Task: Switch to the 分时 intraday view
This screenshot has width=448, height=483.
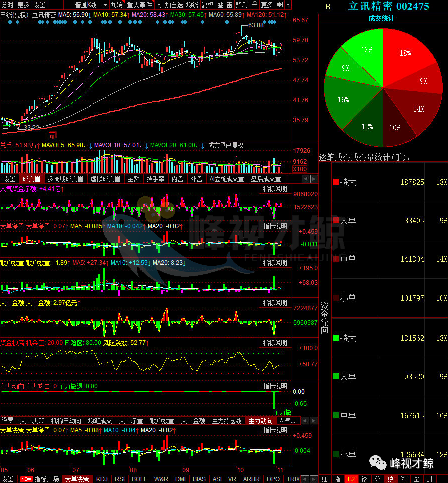Action: coord(8,5)
